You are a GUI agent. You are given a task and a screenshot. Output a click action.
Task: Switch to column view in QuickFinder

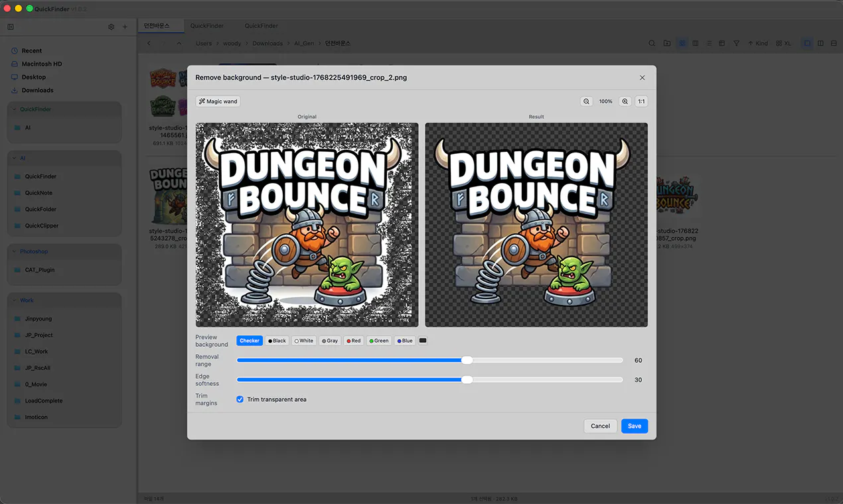point(695,44)
